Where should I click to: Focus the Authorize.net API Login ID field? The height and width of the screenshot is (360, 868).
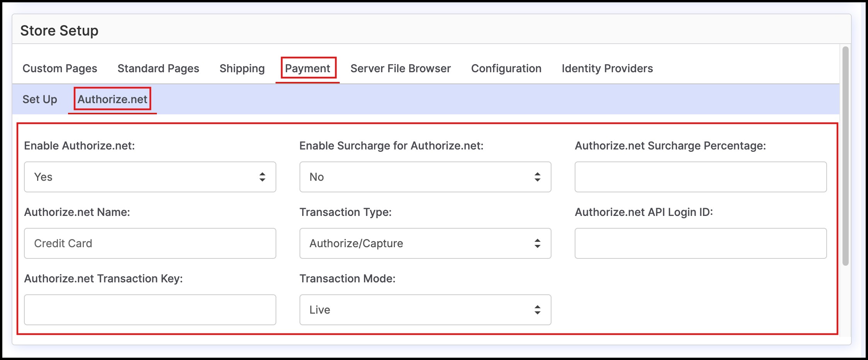click(701, 243)
